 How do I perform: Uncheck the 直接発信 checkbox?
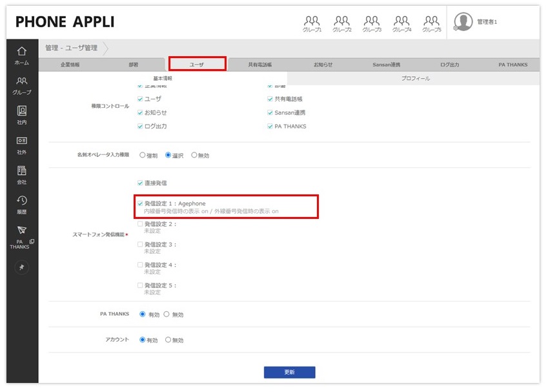[x=140, y=183]
